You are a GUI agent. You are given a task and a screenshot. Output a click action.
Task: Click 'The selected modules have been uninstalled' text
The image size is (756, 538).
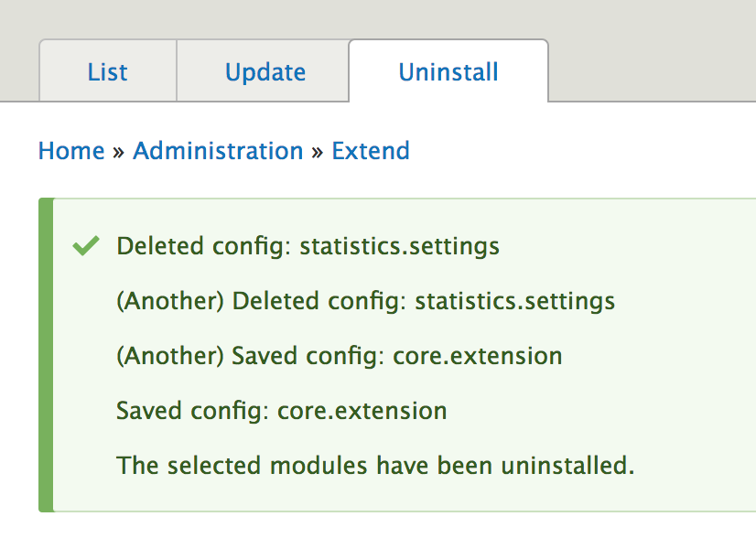[375, 466]
